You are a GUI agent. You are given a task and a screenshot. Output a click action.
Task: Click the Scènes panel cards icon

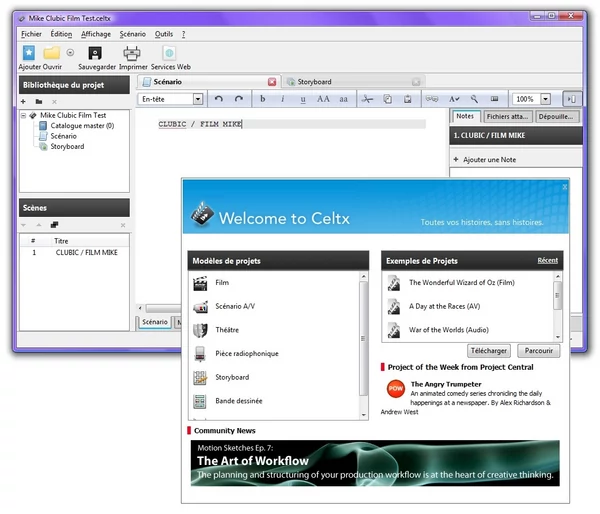(54, 225)
